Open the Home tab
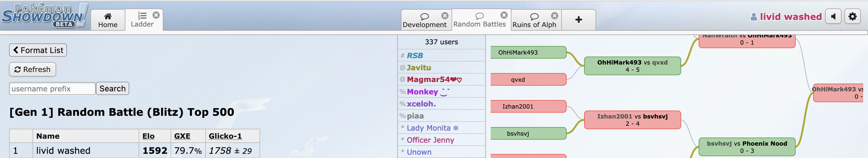868x158 pixels. 108,20
